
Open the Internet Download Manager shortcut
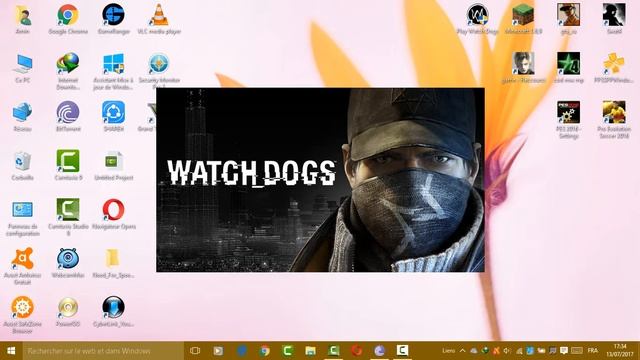pyautogui.click(x=68, y=71)
